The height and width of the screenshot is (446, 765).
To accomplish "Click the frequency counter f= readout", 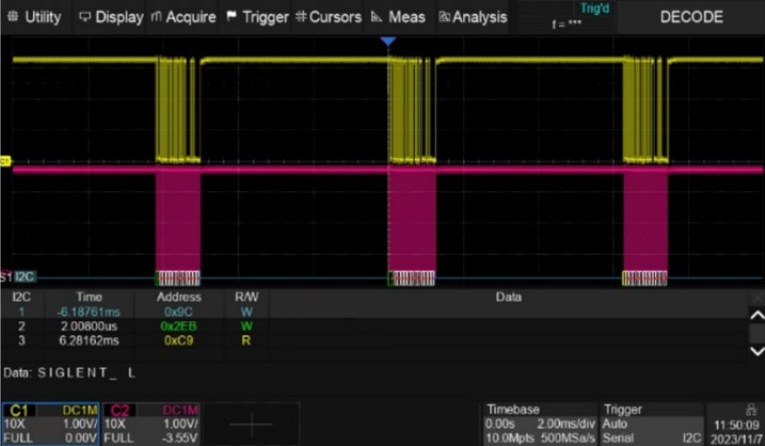I will pyautogui.click(x=567, y=23).
